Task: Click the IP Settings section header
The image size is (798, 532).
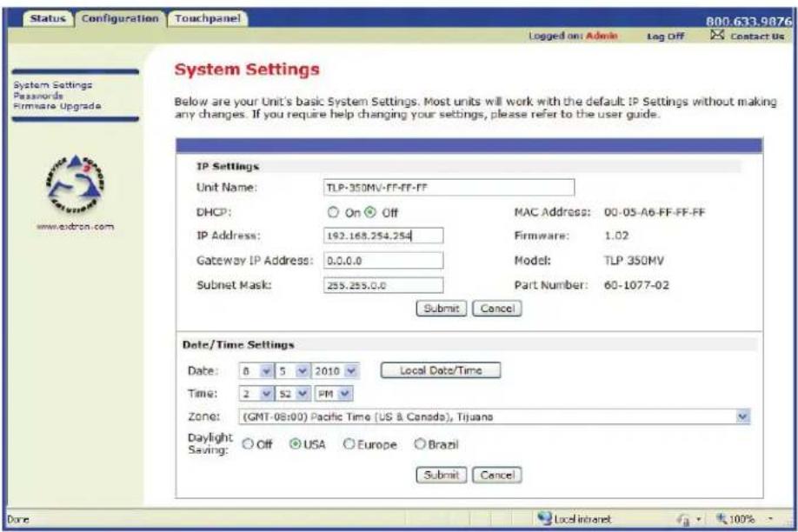Action: click(228, 167)
